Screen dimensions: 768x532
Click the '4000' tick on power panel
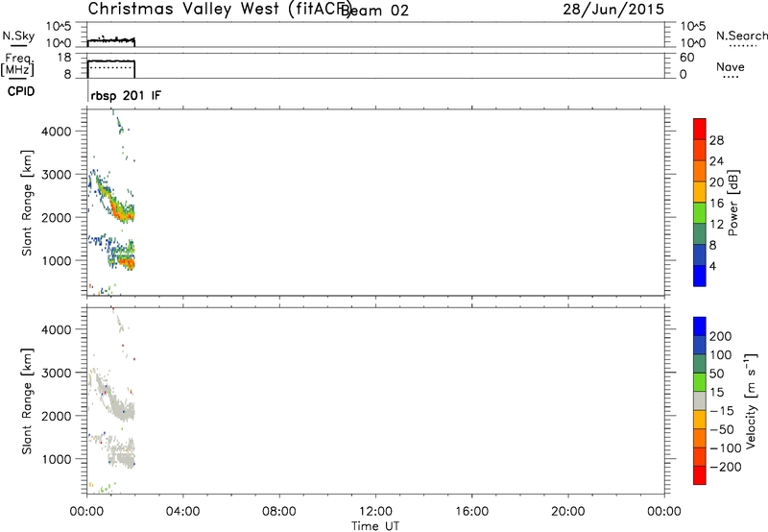click(x=57, y=132)
